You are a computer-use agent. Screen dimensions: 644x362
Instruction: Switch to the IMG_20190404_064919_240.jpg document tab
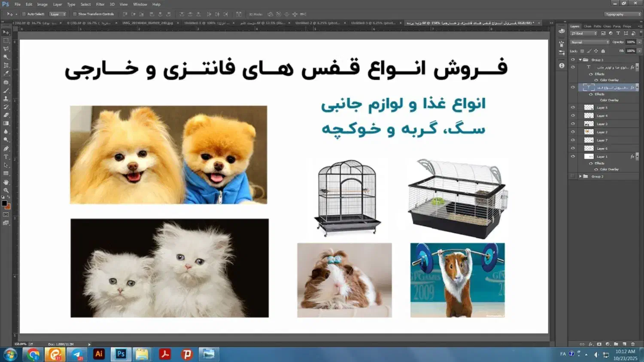pyautogui.click(x=147, y=23)
